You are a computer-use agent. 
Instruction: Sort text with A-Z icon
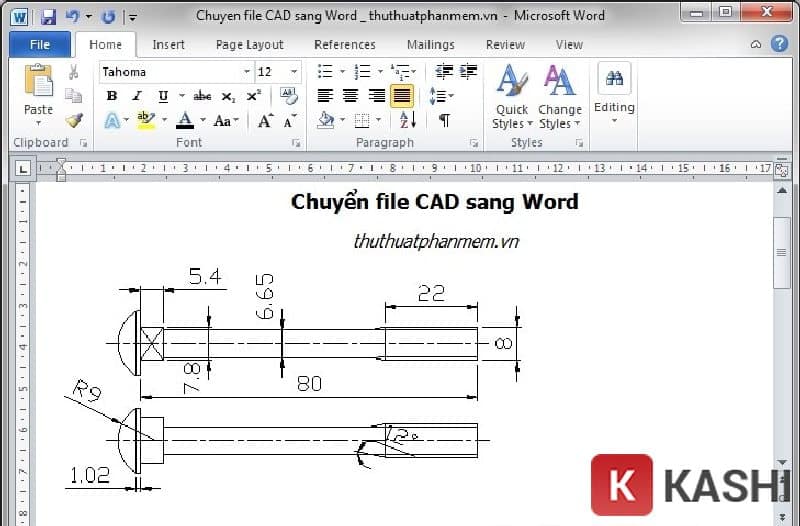coord(408,120)
